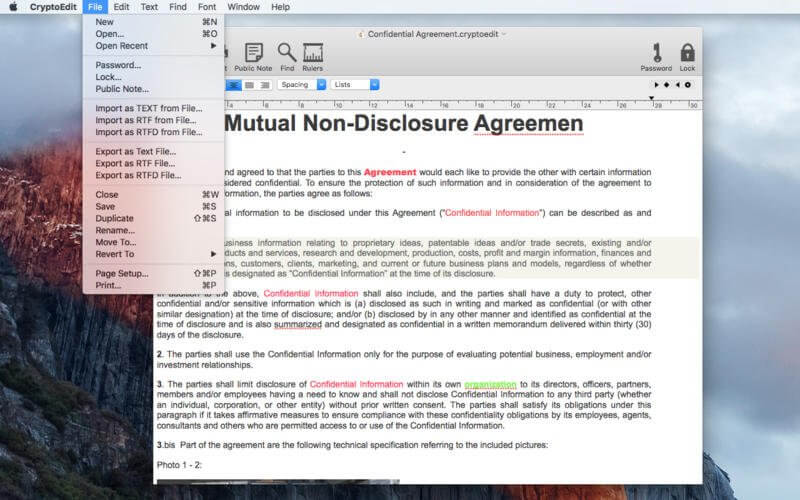Choose Export as RTF File from menu
800x500 pixels.
point(135,163)
